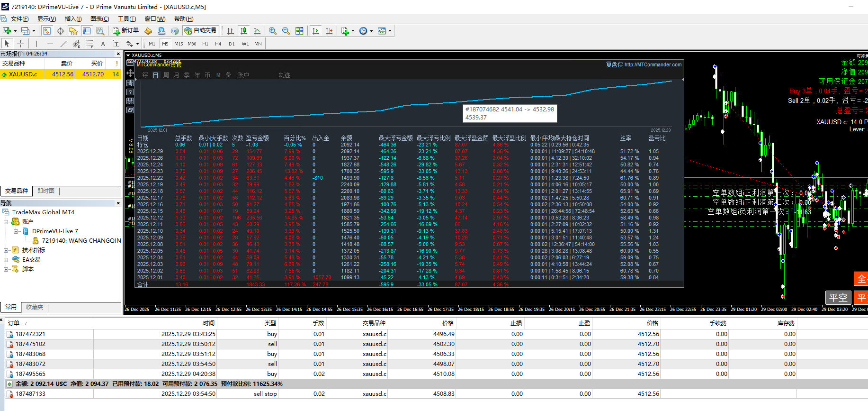Select the crosshair cursor tool
The width and height of the screenshot is (868, 411).
(x=20, y=44)
